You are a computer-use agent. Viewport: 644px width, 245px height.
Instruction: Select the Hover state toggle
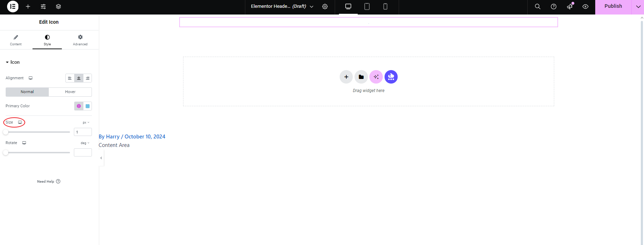(x=70, y=92)
